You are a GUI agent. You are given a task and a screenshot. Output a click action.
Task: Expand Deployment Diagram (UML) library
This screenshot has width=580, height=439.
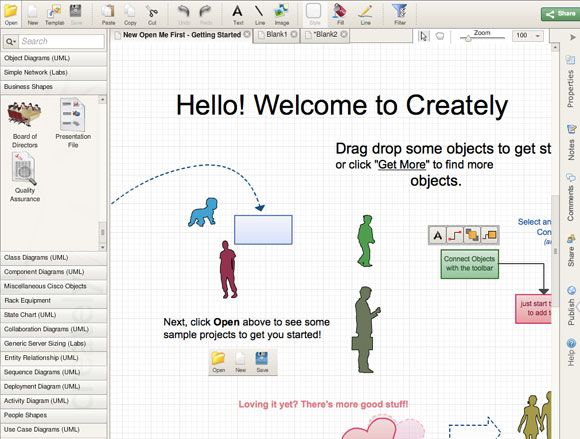point(54,387)
